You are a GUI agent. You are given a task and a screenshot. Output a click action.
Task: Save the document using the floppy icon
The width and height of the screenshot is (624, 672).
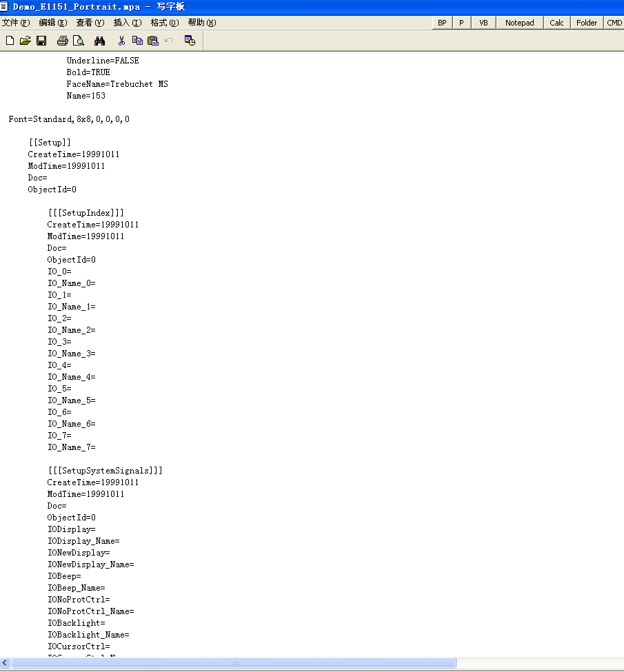(41, 41)
